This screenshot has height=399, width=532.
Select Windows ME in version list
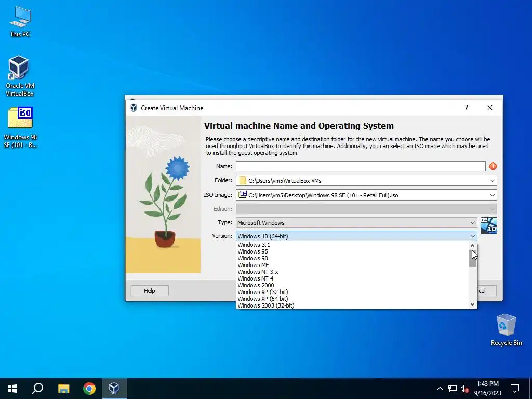pyautogui.click(x=352, y=265)
